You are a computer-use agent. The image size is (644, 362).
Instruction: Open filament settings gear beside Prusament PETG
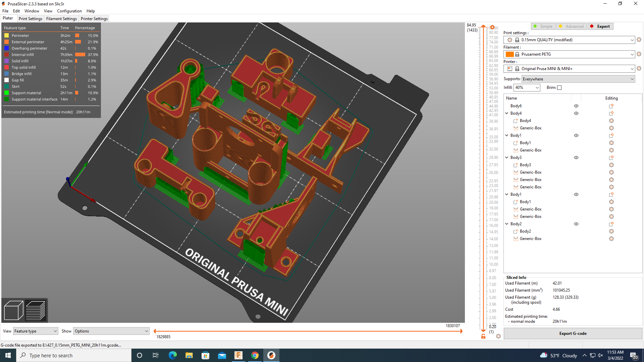[x=639, y=54]
